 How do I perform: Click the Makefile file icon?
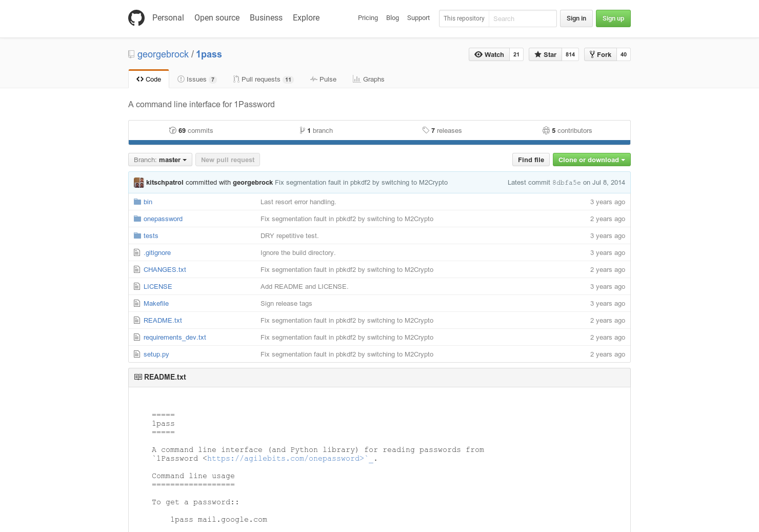pos(137,303)
